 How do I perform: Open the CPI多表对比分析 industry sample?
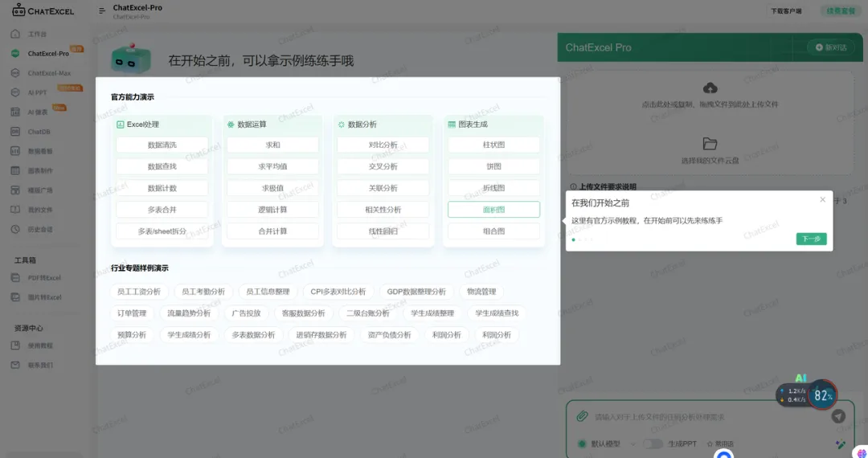click(x=338, y=292)
